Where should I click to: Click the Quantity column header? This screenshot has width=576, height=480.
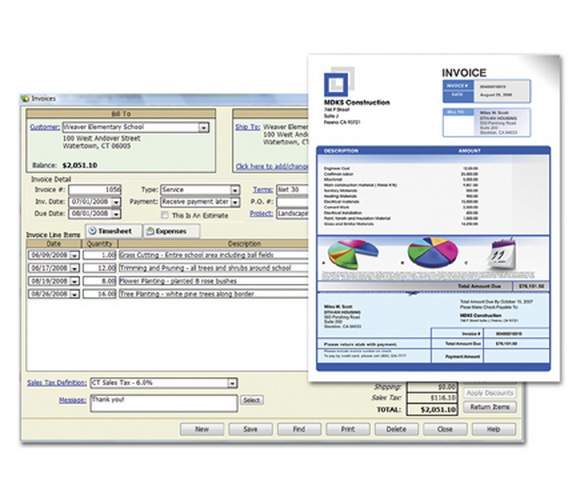[x=100, y=243]
